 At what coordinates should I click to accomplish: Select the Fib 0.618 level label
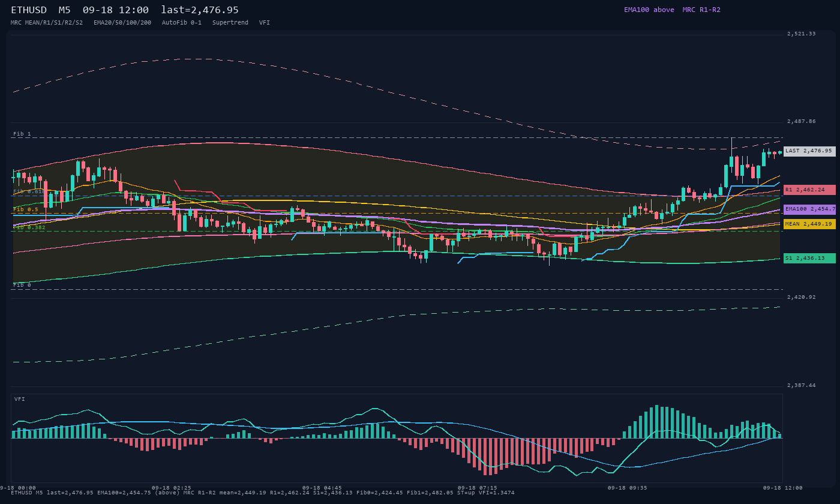tap(29, 191)
